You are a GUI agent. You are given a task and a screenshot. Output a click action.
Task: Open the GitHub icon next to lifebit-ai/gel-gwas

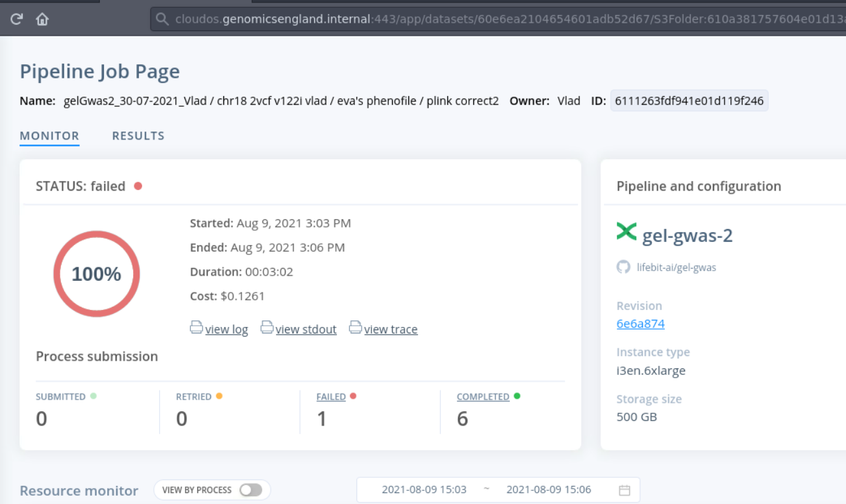tap(623, 266)
